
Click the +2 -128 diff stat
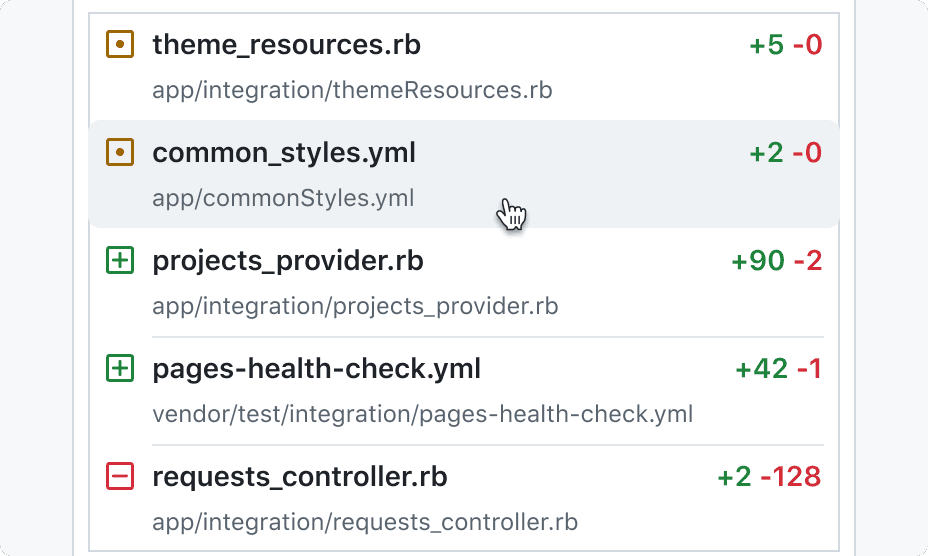point(769,477)
